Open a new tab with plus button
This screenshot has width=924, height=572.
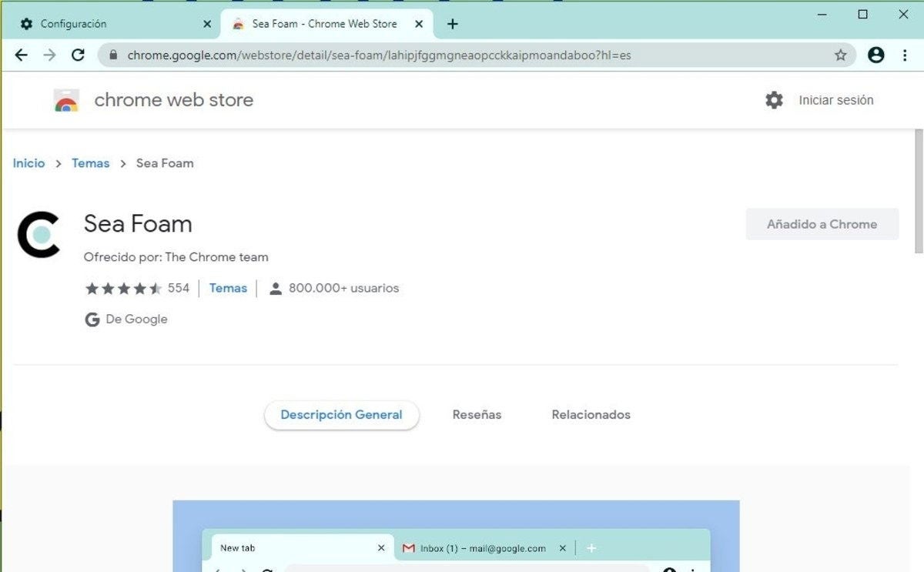point(453,24)
